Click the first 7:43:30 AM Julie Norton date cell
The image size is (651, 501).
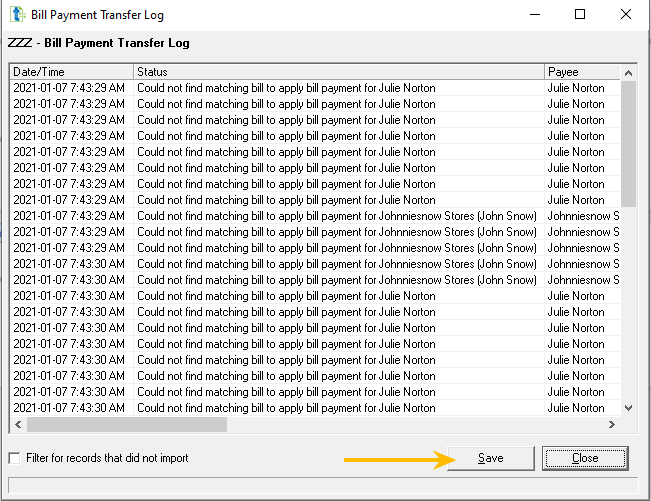(69, 296)
